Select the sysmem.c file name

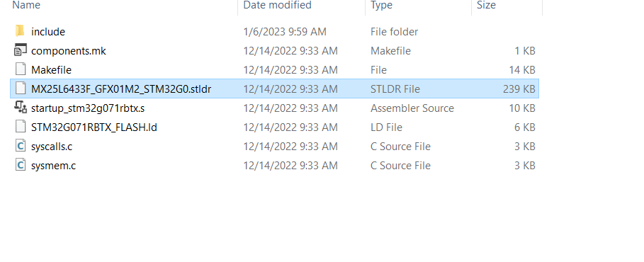(x=53, y=166)
